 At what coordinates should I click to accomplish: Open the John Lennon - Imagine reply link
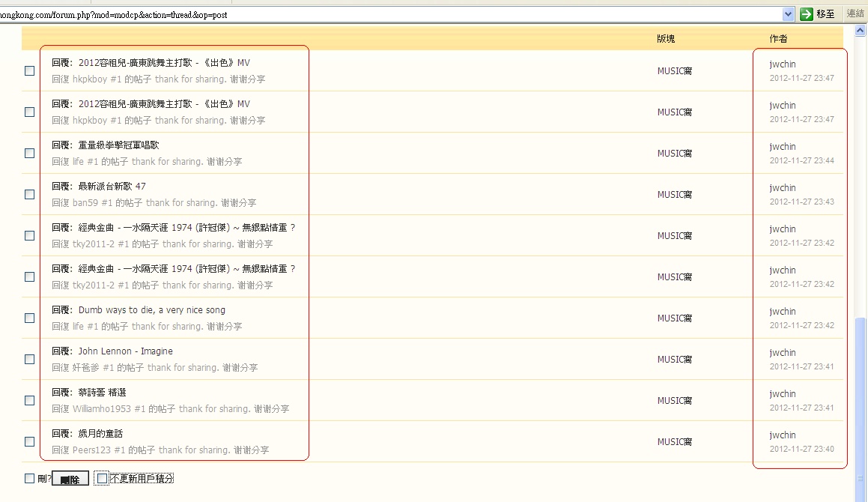125,351
